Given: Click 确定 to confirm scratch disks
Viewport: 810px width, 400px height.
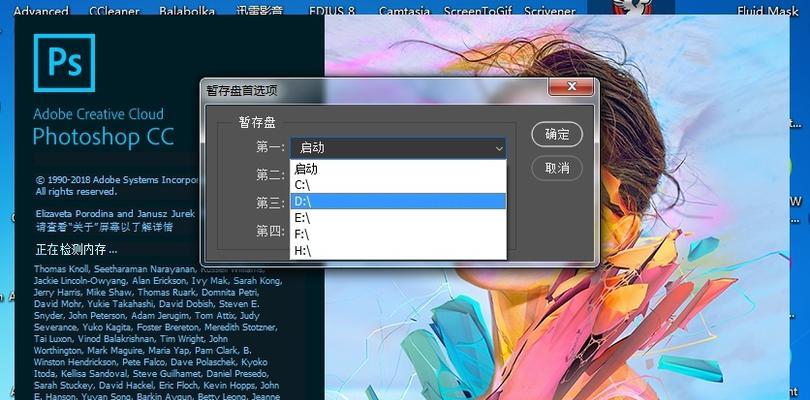Looking at the screenshot, I should pyautogui.click(x=557, y=134).
